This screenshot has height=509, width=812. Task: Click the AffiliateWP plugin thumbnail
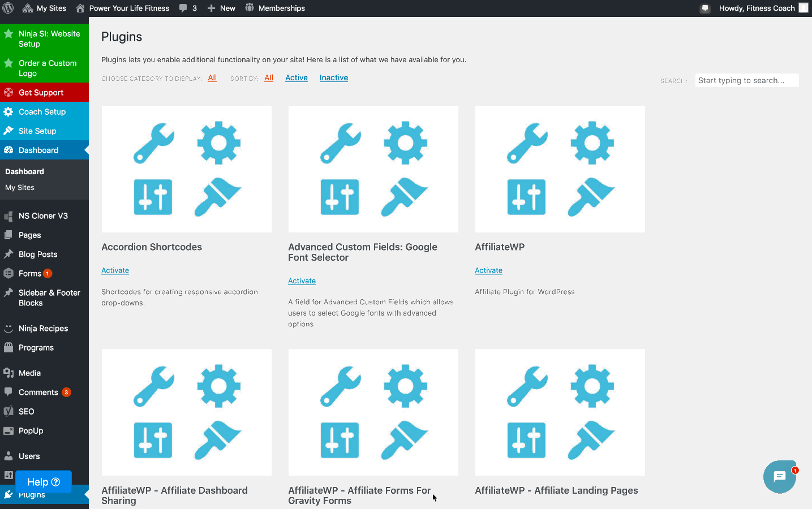pyautogui.click(x=560, y=169)
